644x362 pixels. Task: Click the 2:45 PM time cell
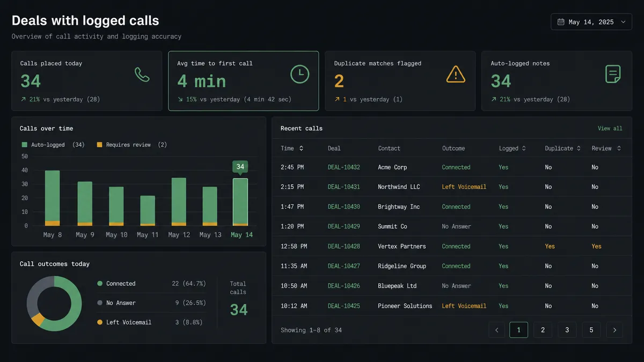[x=292, y=167]
